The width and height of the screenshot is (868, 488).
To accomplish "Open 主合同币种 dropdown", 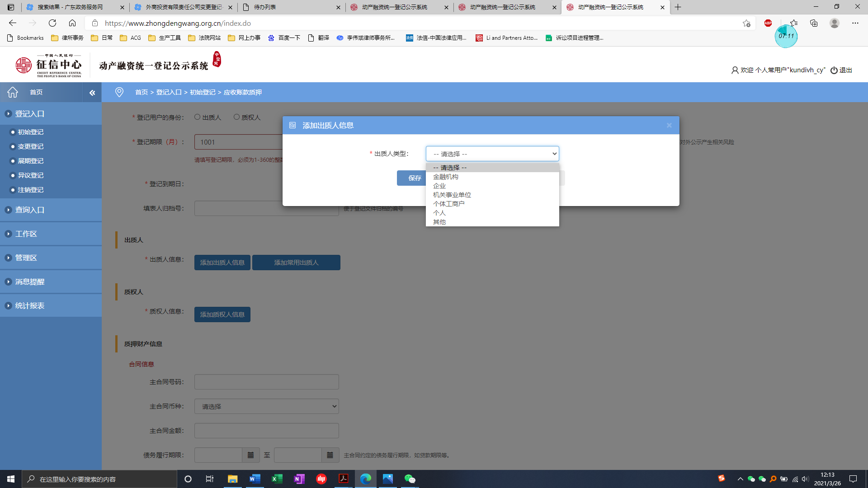I will [266, 406].
